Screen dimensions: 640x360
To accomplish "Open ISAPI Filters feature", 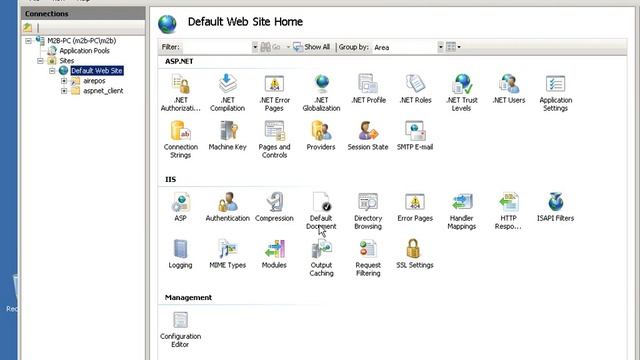I will [556, 207].
